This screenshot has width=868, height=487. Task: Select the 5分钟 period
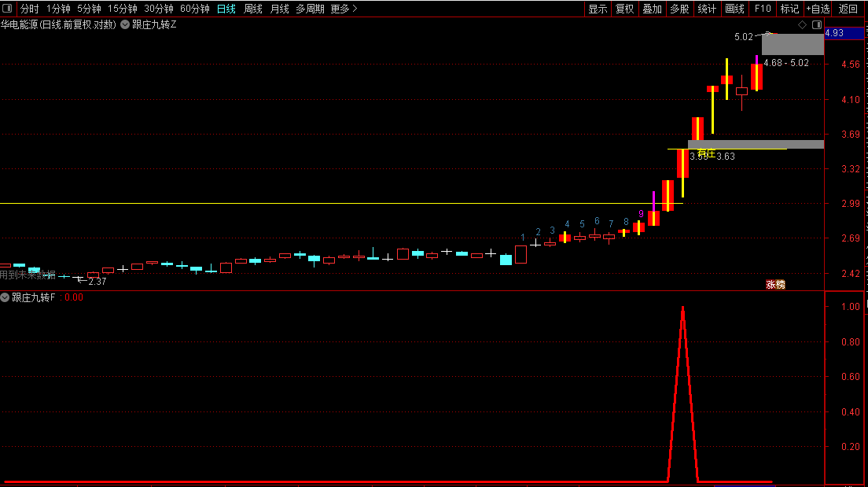[89, 9]
